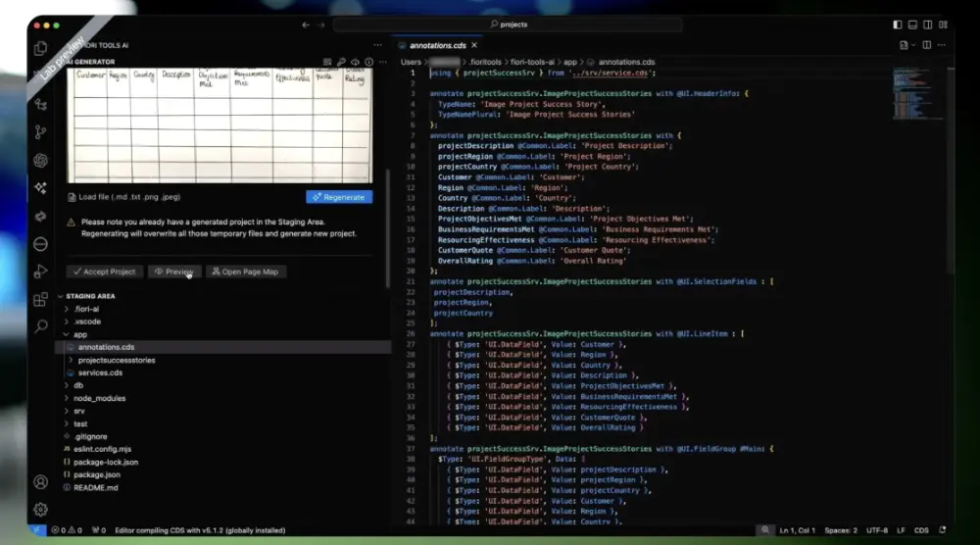Click the Accept Project button
980x545 pixels.
(x=104, y=272)
